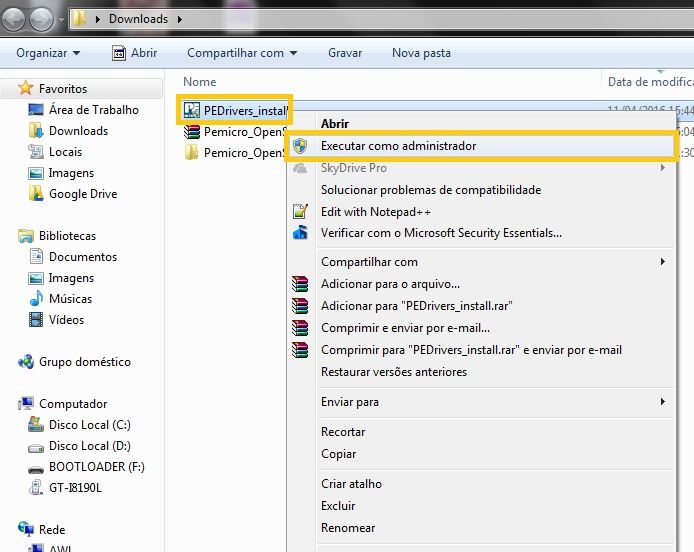Choose Edit with Notepad++

click(x=375, y=212)
